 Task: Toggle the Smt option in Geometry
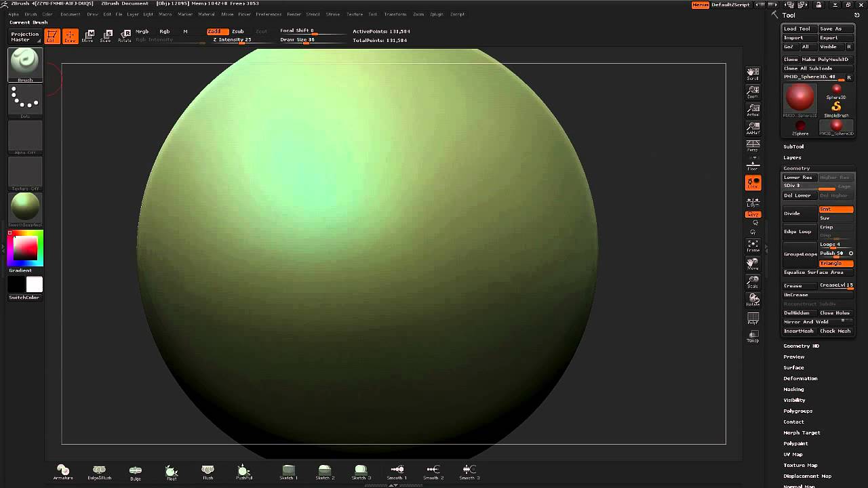click(836, 209)
